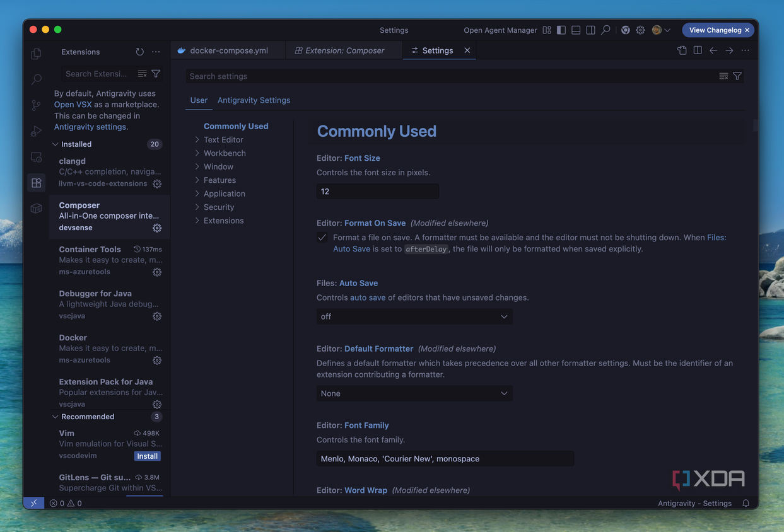Viewport: 784px width, 532px height.
Task: Open manage gear for Composer extension
Action: click(x=157, y=228)
